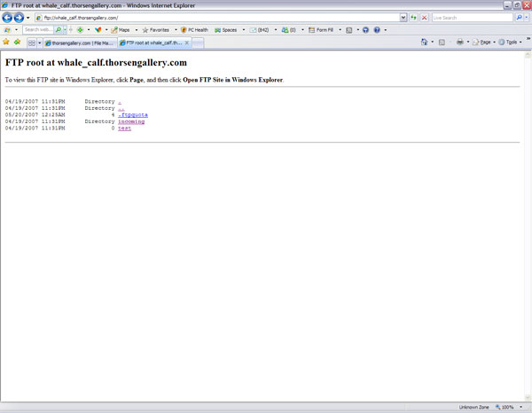This screenshot has width=532, height=413.
Task: Open the Tools menu dropdown
Action: pos(510,42)
